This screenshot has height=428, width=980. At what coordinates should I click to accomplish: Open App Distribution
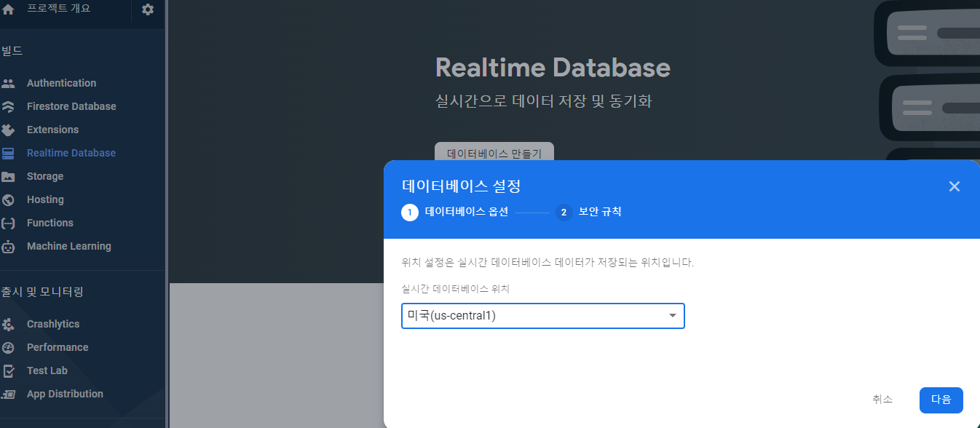point(65,394)
